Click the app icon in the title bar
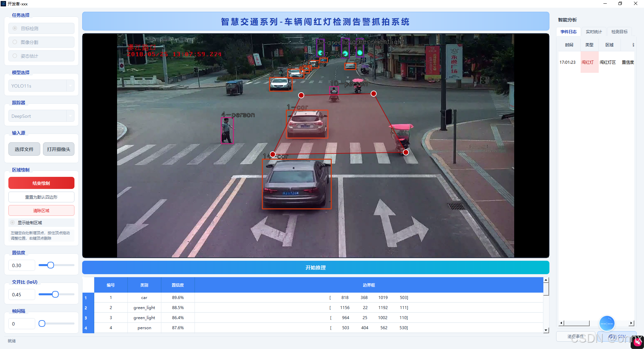 coord(3,4)
